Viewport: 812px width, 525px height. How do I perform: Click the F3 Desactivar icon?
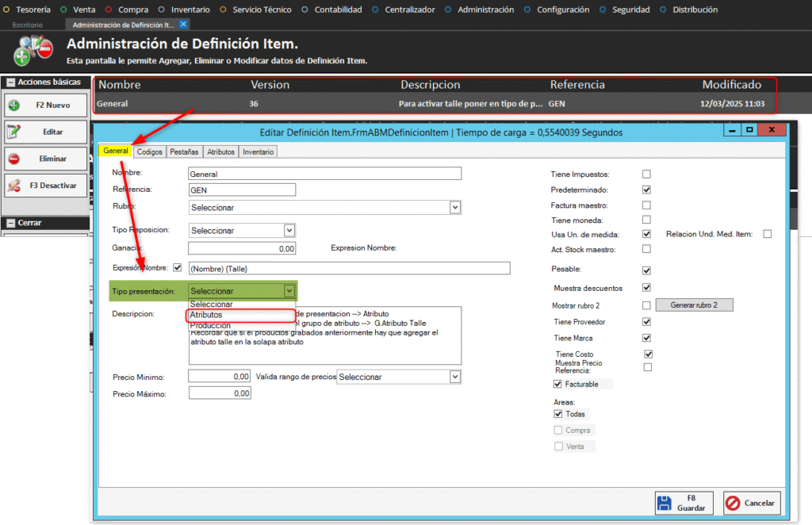coord(14,186)
